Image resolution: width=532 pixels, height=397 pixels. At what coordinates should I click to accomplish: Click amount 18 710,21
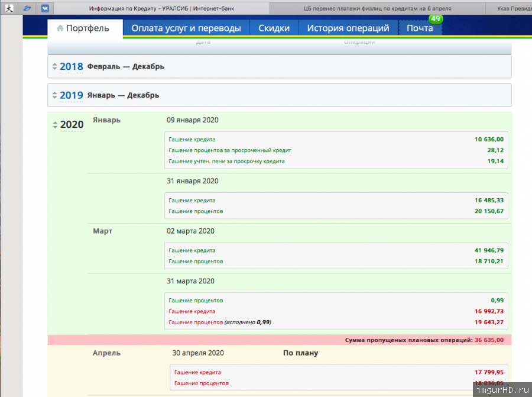click(x=489, y=261)
